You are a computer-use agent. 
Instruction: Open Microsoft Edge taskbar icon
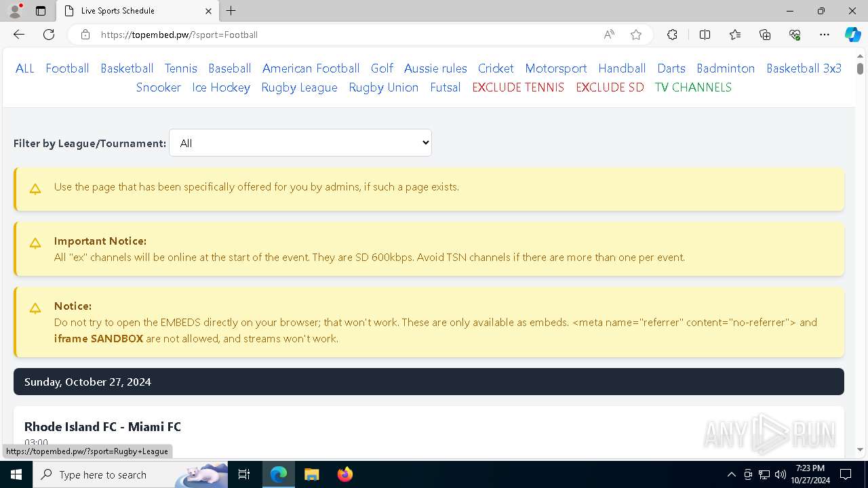(279, 474)
